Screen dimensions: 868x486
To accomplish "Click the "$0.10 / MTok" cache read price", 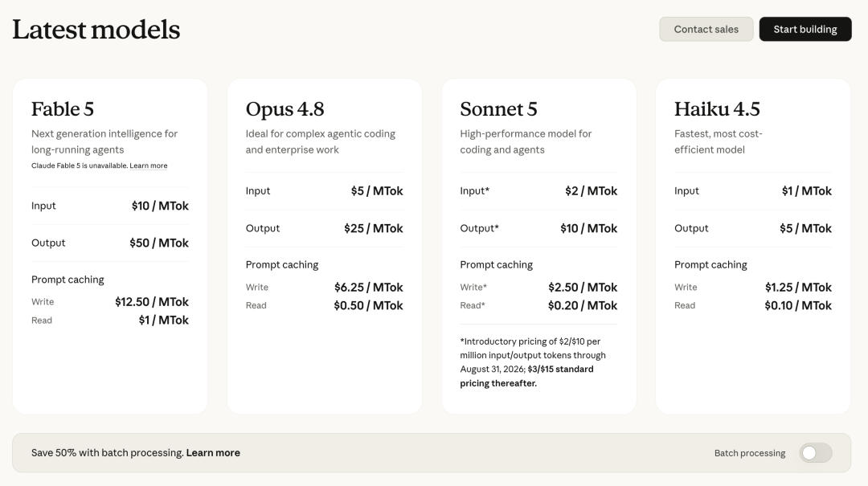I will coord(798,305).
